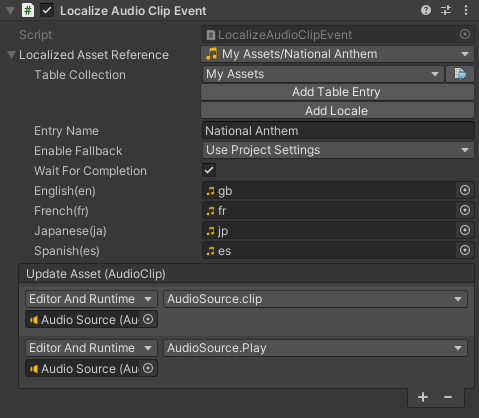Viewport: 479px width, 418px height.
Task: Open AudioSource.Play function dropdown
Action: (x=315, y=348)
